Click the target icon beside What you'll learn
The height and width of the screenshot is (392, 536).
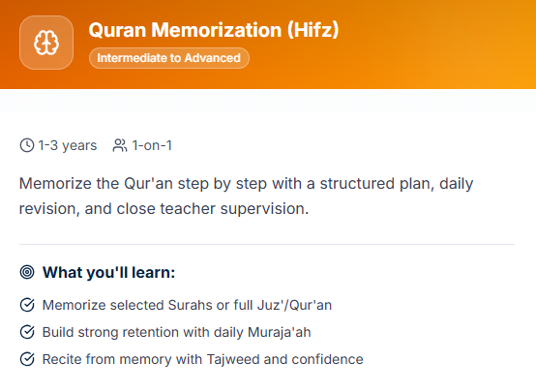tap(27, 272)
